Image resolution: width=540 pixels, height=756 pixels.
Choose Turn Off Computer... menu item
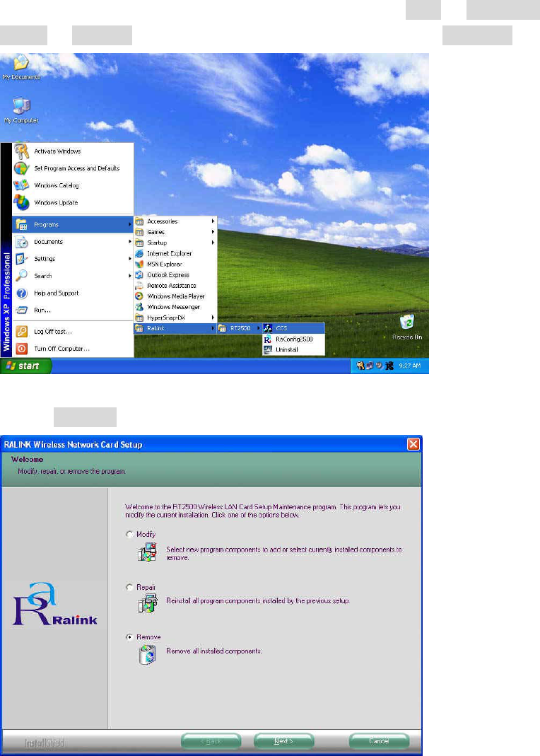click(x=73, y=349)
